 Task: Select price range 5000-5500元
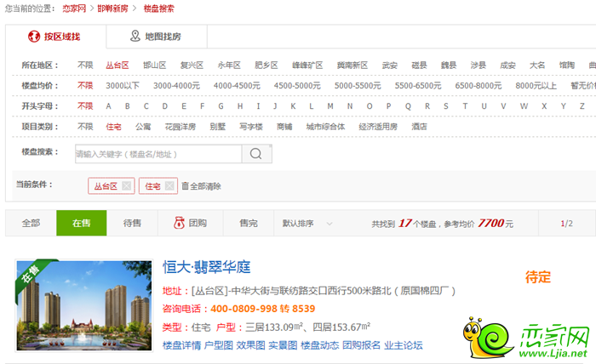[358, 86]
